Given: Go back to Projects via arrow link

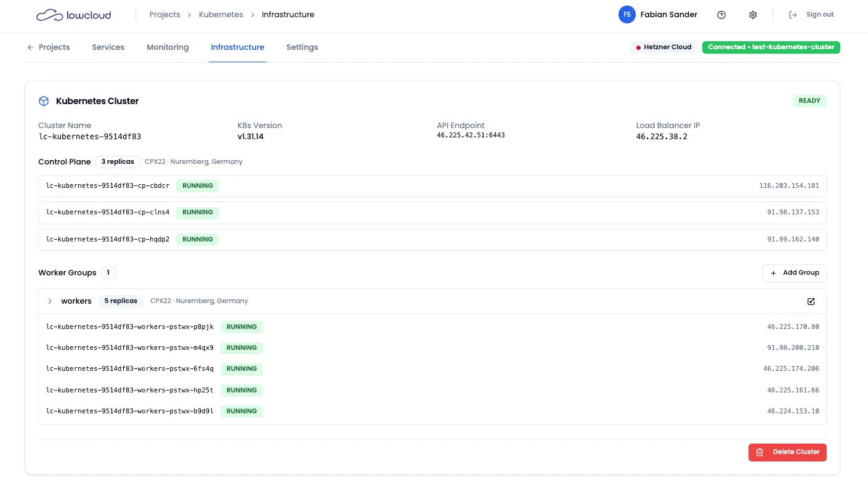Looking at the screenshot, I should pos(48,47).
